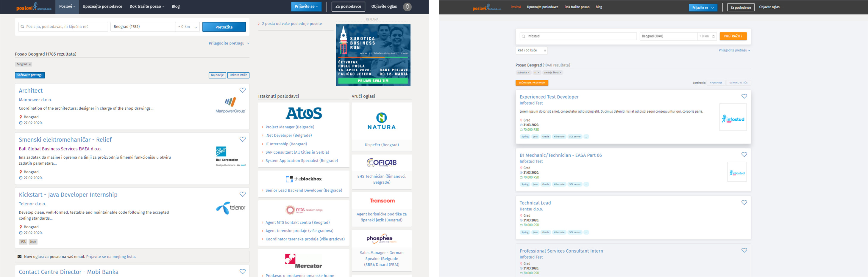Screen dimensions: 868x277
Task: Favorite the Kickstart Java Developer Internship job
Action: click(243, 194)
